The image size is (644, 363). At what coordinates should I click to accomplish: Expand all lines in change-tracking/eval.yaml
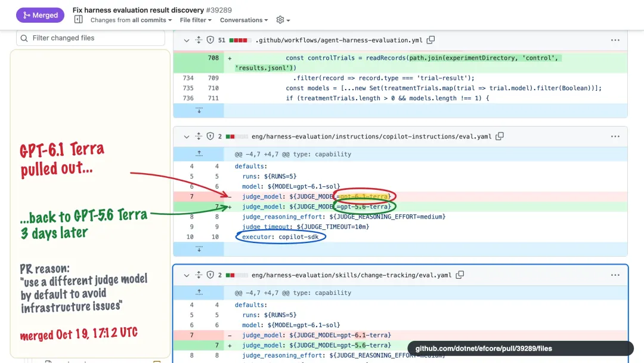coord(199,275)
